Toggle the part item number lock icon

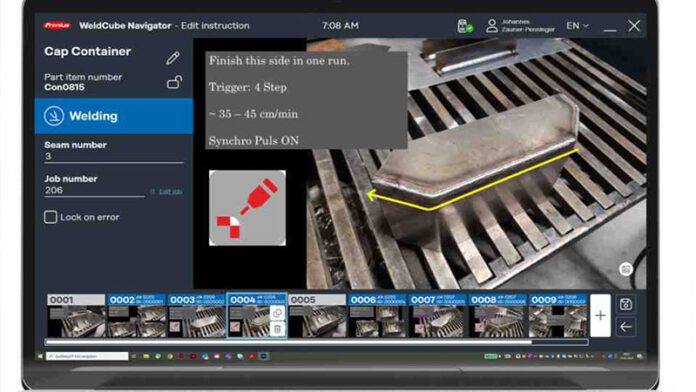[x=174, y=82]
